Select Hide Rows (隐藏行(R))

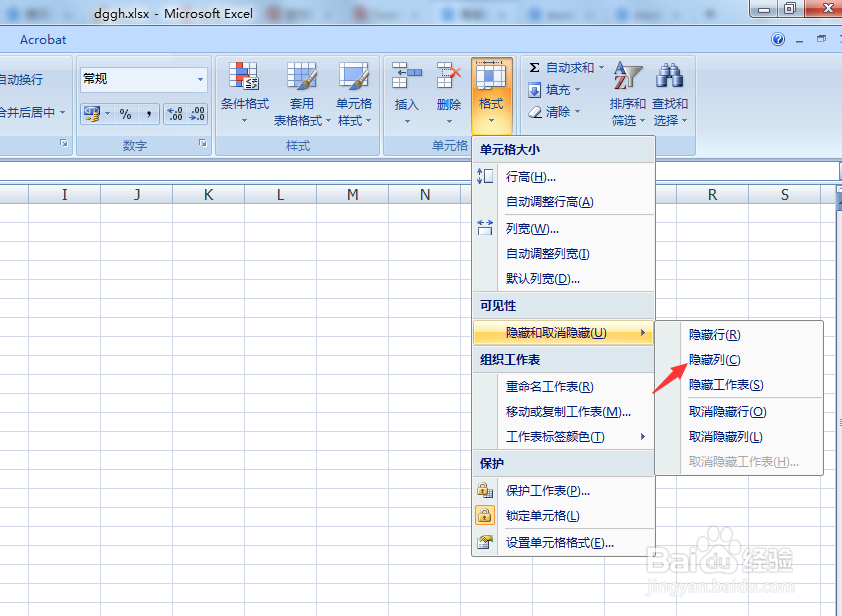point(739,335)
